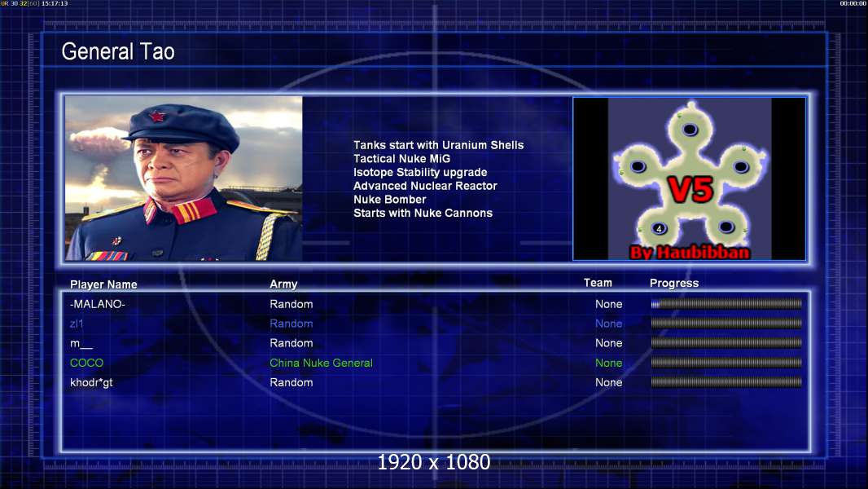Select the khodr*gt player name
Viewport: 868px width, 489px height.
click(91, 383)
